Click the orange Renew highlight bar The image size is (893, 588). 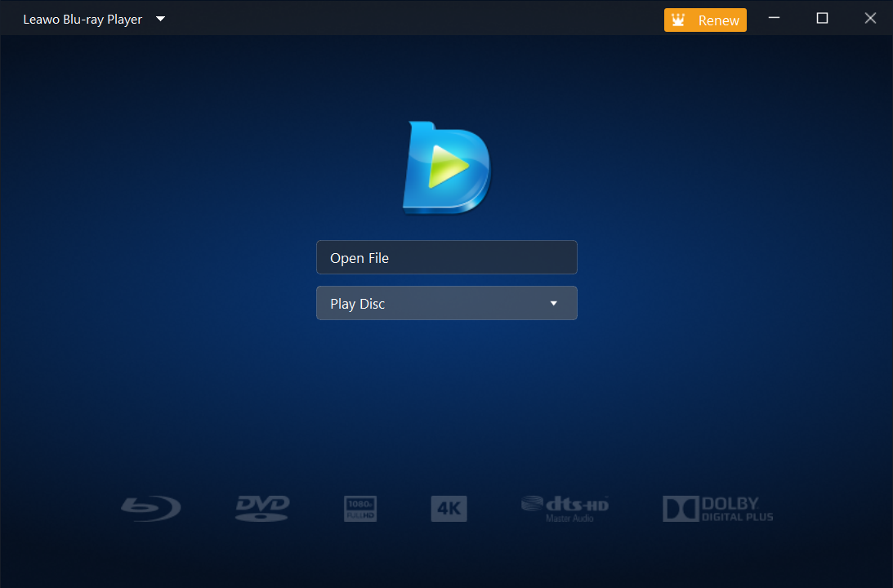(705, 20)
